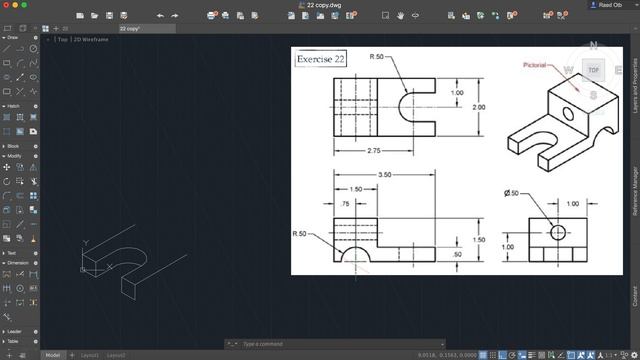Viewport: 640px width, 360px height.
Task: Toggle Polar tracking in status bar
Action: [x=512, y=355]
